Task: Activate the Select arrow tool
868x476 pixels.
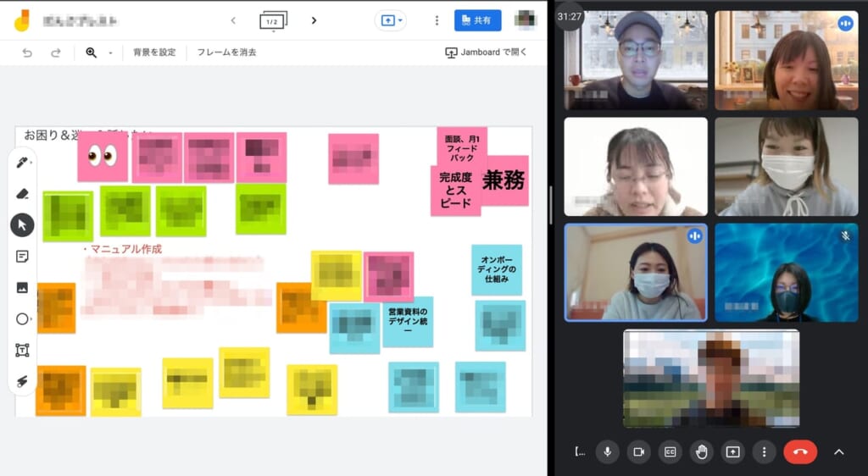Action: (22, 225)
